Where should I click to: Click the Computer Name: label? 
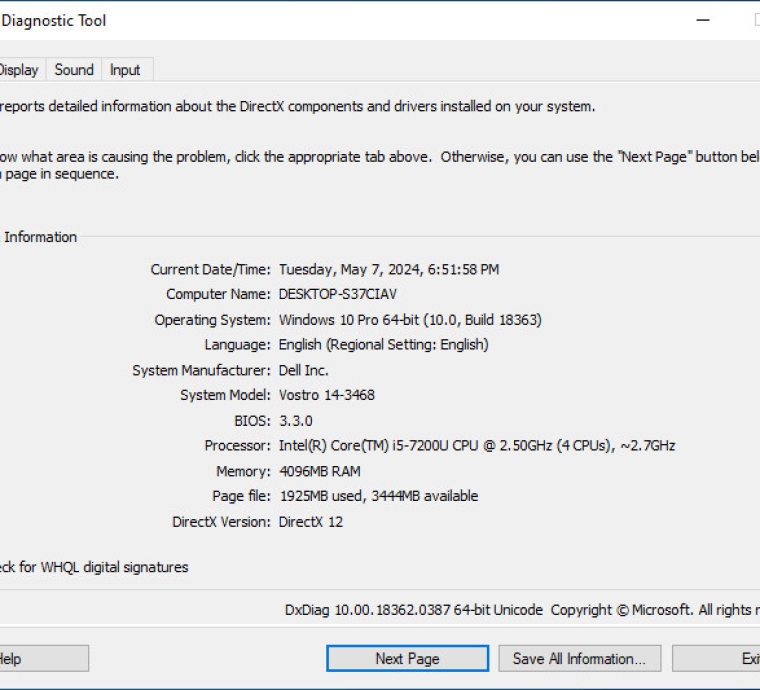click(218, 294)
